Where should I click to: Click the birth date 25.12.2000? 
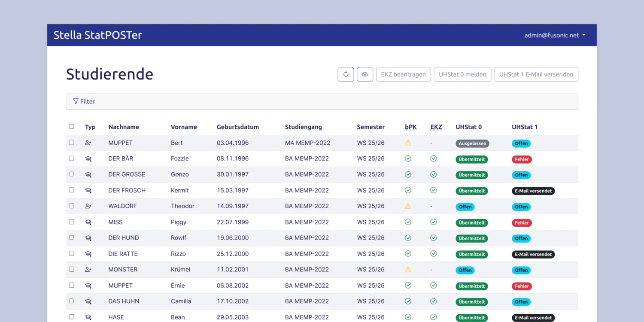click(233, 254)
